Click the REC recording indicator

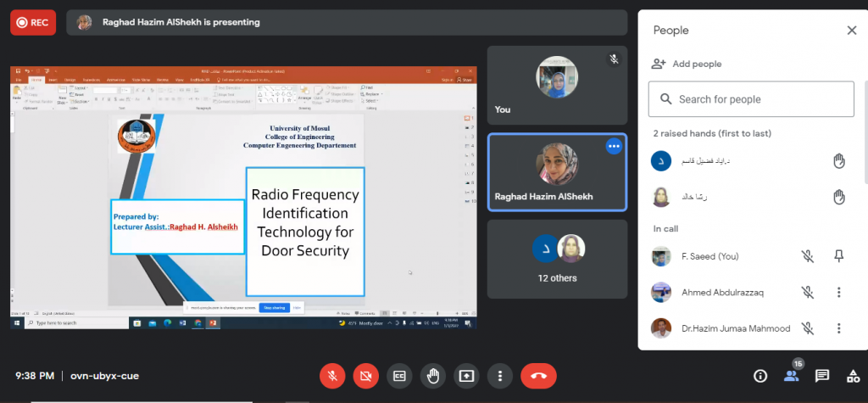point(33,23)
